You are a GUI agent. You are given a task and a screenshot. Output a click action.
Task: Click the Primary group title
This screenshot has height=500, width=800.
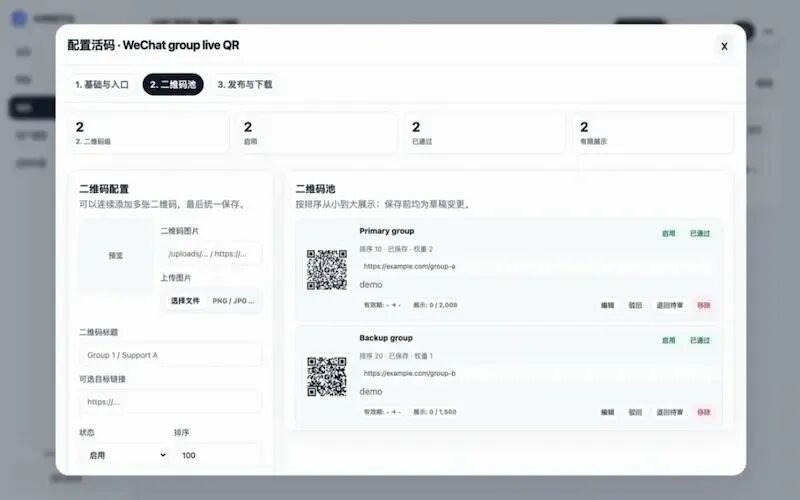(387, 231)
